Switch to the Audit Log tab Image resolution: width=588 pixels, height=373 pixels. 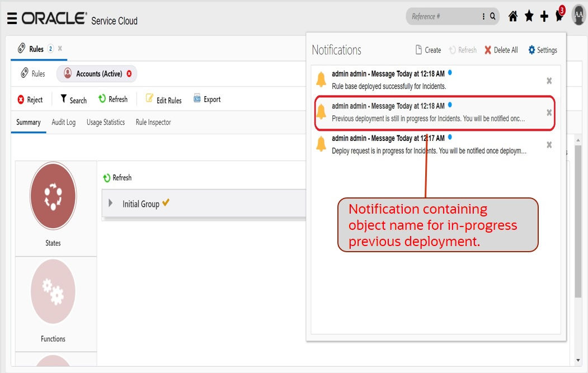point(63,122)
